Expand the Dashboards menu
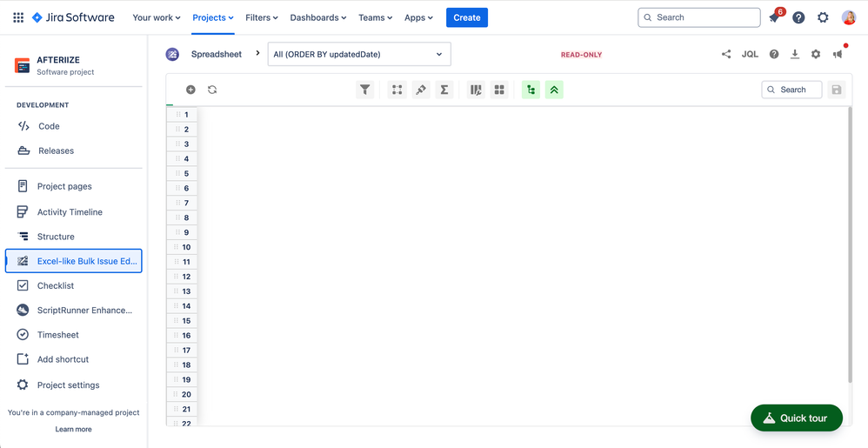 pyautogui.click(x=318, y=17)
